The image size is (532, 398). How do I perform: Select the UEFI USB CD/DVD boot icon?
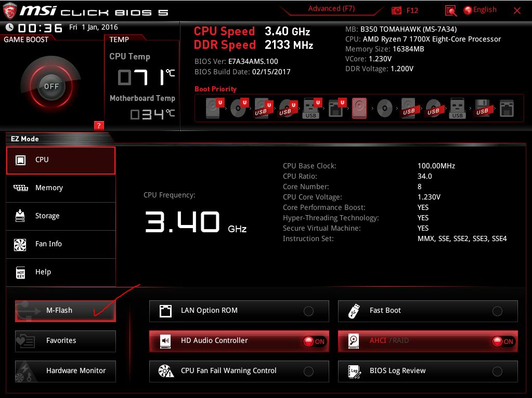click(288, 108)
